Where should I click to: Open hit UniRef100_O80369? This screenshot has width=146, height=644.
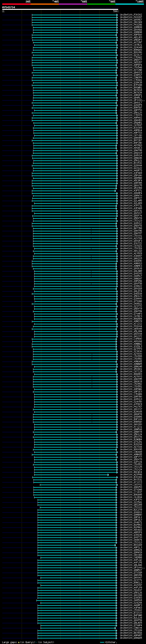click(x=131, y=22)
